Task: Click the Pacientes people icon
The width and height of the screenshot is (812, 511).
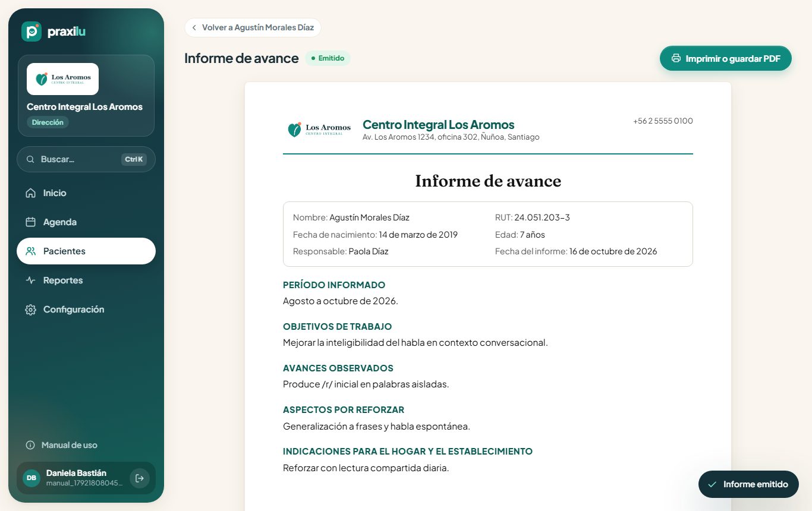Action: 30,251
